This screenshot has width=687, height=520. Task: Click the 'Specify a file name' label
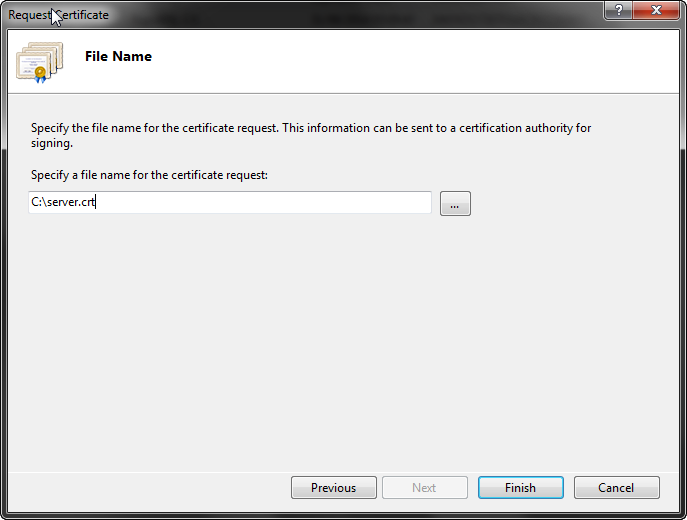(149, 175)
